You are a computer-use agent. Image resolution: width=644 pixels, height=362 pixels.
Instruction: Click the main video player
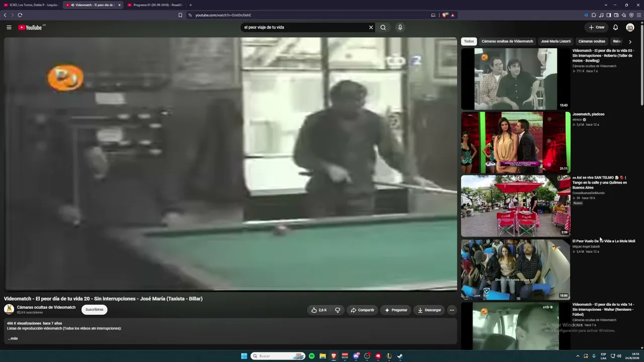coord(230,164)
